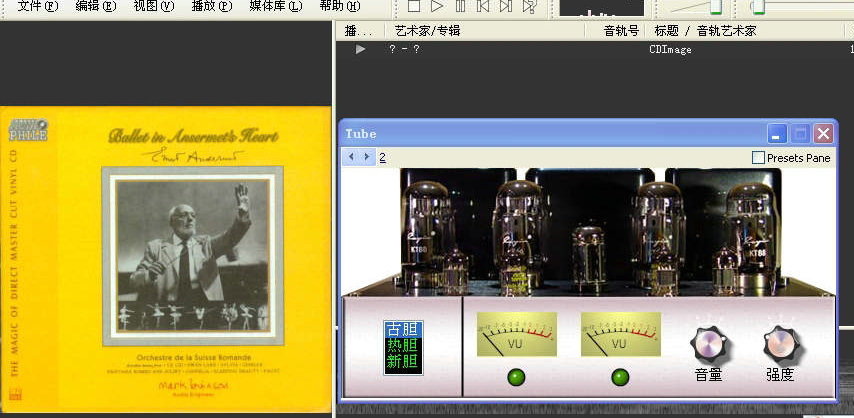Screen dimensions: 854x418
Task: Select 新胆 tube mode
Action: [x=403, y=360]
